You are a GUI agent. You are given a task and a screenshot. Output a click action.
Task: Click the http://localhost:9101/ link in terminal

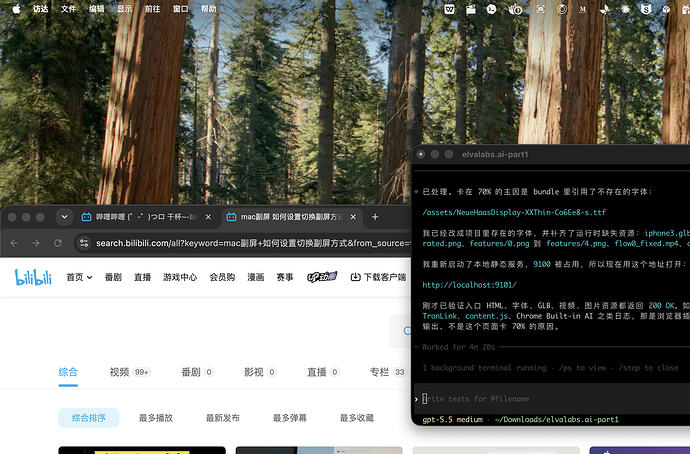point(469,285)
